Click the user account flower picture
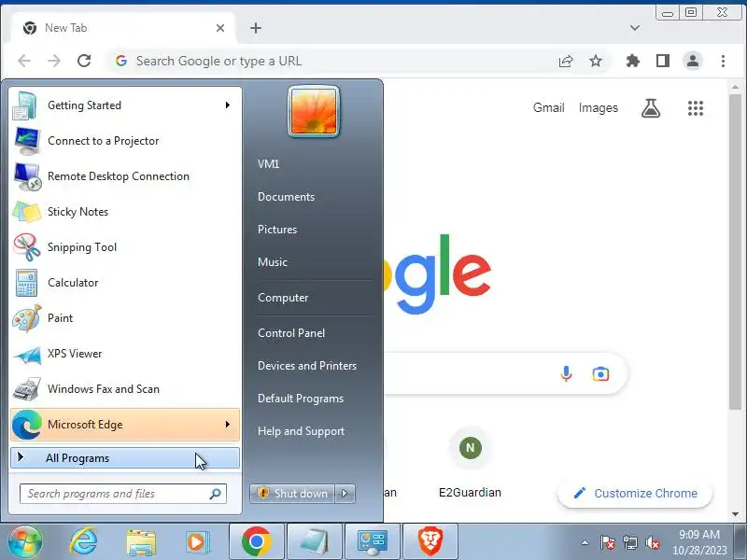Image resolution: width=747 pixels, height=560 pixels. coord(314,111)
